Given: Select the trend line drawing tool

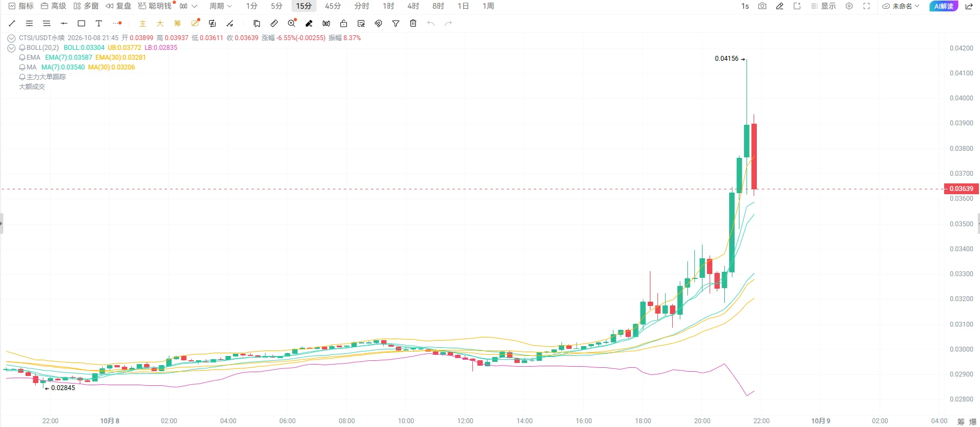Looking at the screenshot, I should 12,23.
